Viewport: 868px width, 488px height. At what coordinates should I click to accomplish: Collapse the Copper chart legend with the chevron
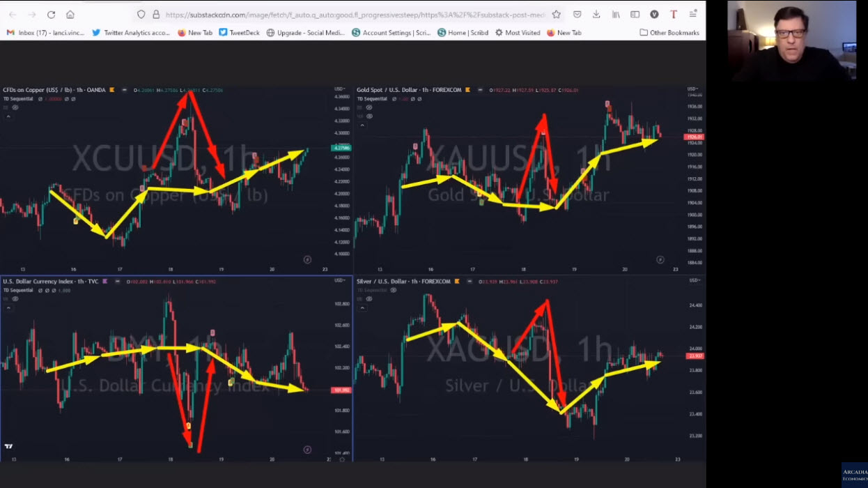[9, 116]
